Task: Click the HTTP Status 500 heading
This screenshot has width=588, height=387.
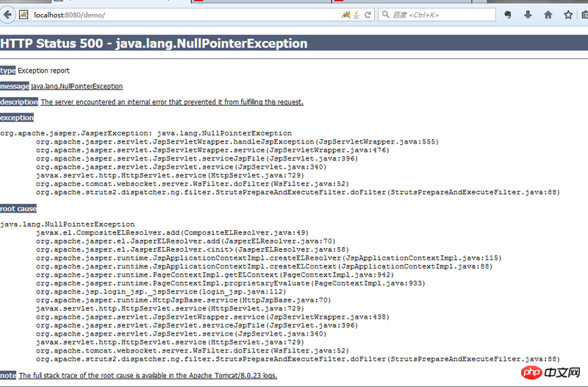Action: click(x=154, y=43)
